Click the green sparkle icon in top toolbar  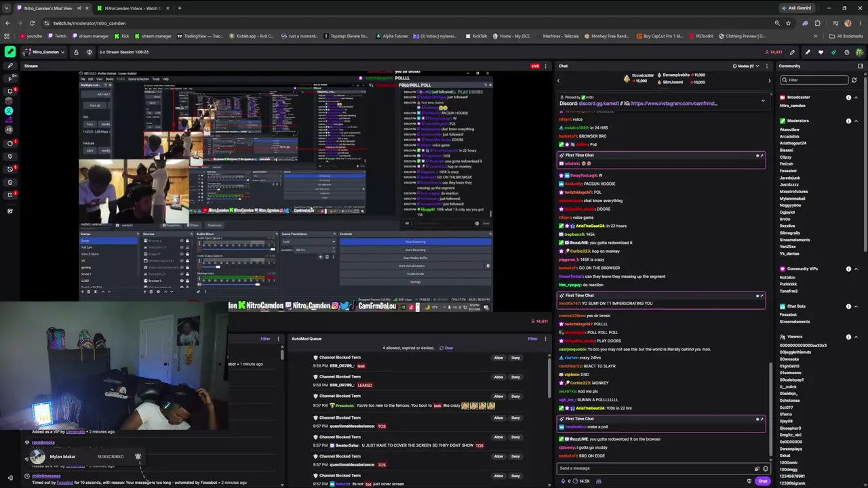(833, 52)
